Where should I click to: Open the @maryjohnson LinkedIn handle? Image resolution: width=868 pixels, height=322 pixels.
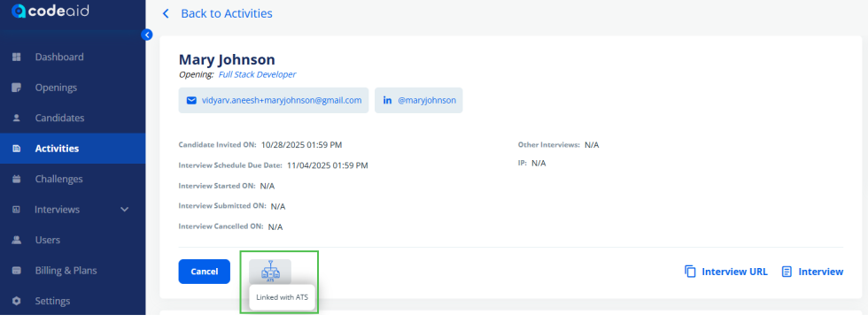[x=427, y=101]
